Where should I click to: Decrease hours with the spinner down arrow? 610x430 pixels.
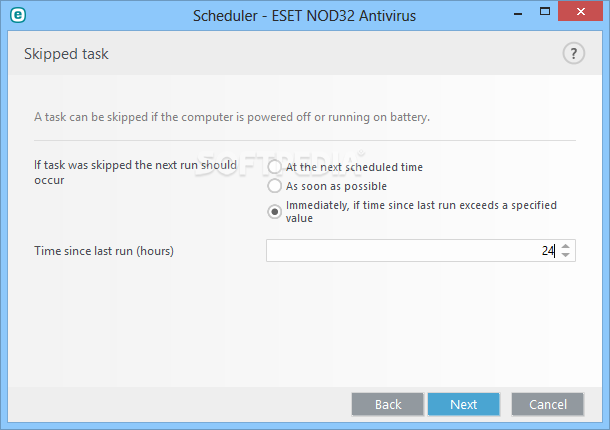566,254
